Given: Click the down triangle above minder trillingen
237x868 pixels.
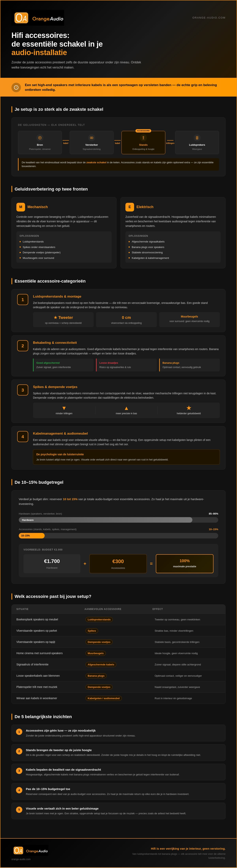Looking at the screenshot, I should coord(64,408).
